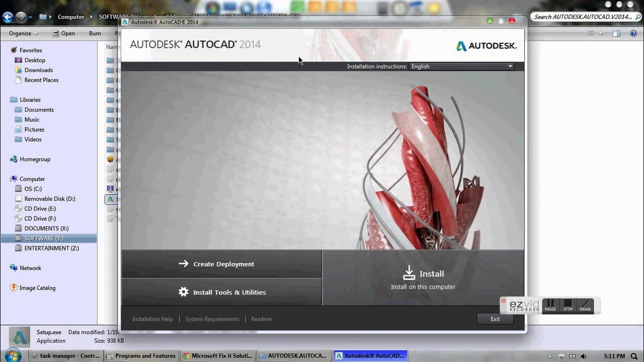Viewport: 644px width, 362px height.
Task: Open the Windows Start button
Action: [x=13, y=355]
